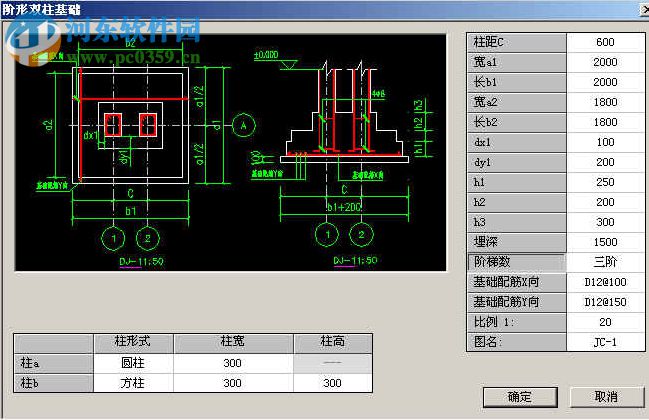Edit 基础配筋Y向 value D12@150

[605, 302]
